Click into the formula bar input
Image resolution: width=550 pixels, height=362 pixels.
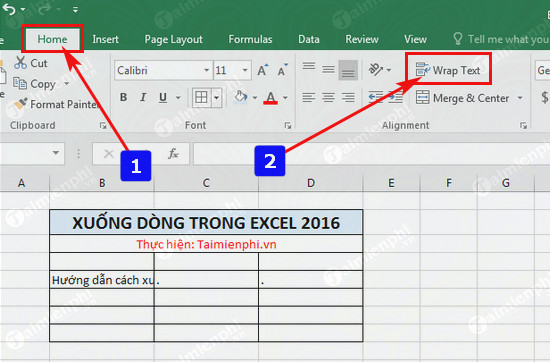click(x=371, y=154)
